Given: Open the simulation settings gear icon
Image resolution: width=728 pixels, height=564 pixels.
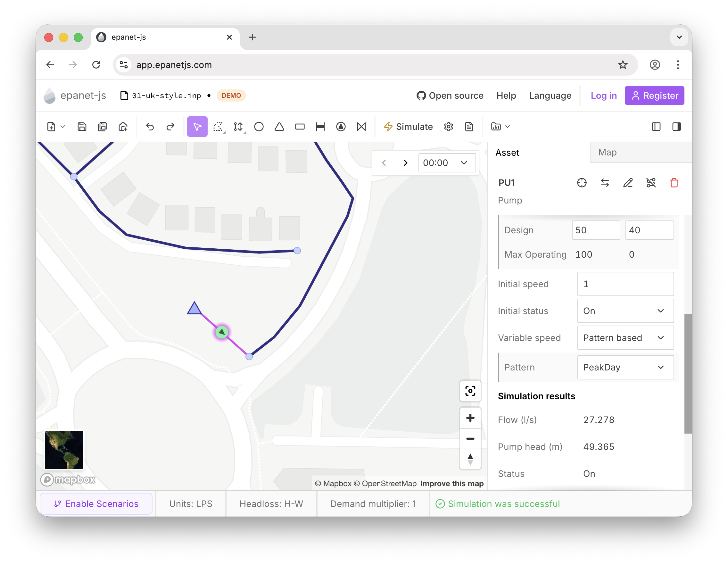Looking at the screenshot, I should pyautogui.click(x=448, y=127).
